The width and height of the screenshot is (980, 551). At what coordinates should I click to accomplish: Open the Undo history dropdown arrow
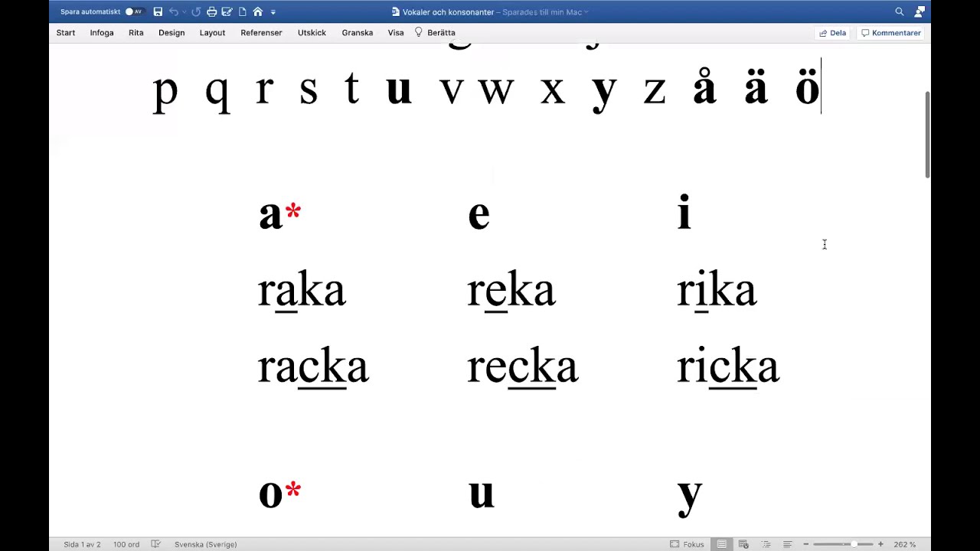pyautogui.click(x=185, y=12)
